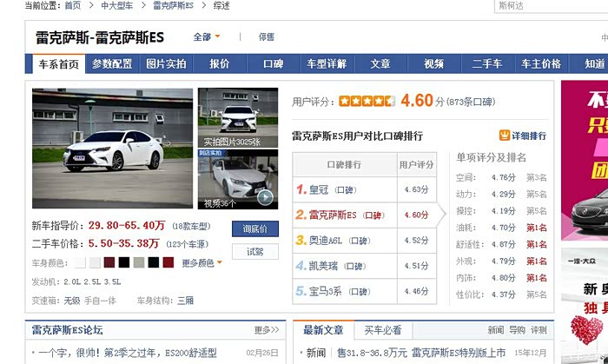
Task: Click 口碑 link next to 雷克萨斯ES
Action: pyautogui.click(x=373, y=215)
